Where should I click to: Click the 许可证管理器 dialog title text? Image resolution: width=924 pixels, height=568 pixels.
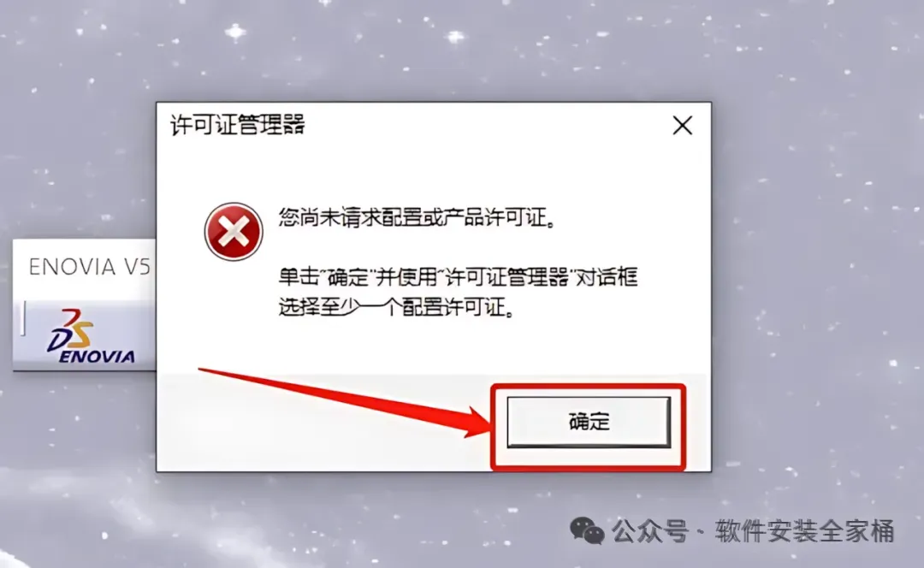238,125
